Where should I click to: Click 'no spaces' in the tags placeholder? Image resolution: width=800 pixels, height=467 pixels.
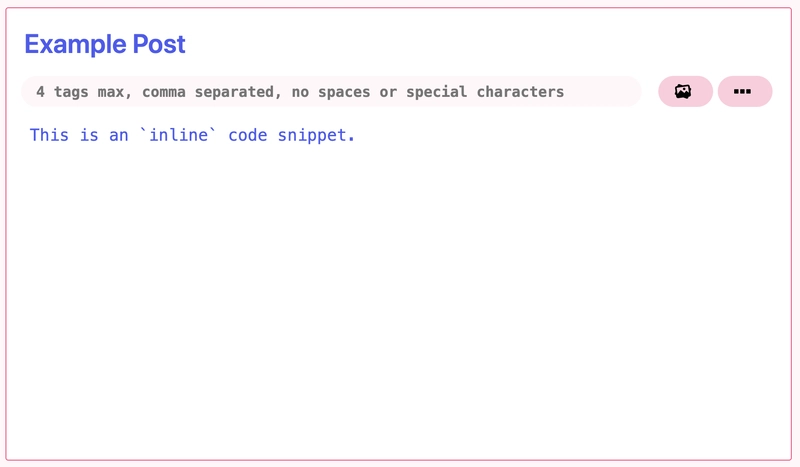point(331,92)
